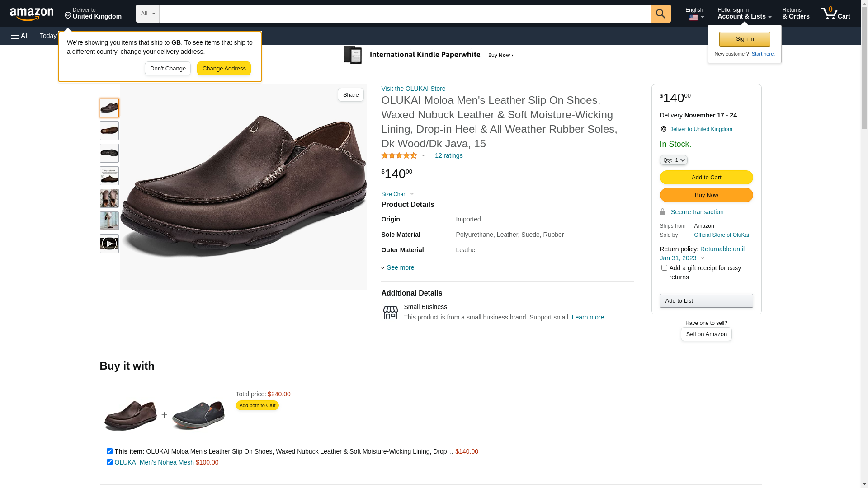Open the shopping cart icon
The height and width of the screenshot is (488, 868).
coord(835,14)
